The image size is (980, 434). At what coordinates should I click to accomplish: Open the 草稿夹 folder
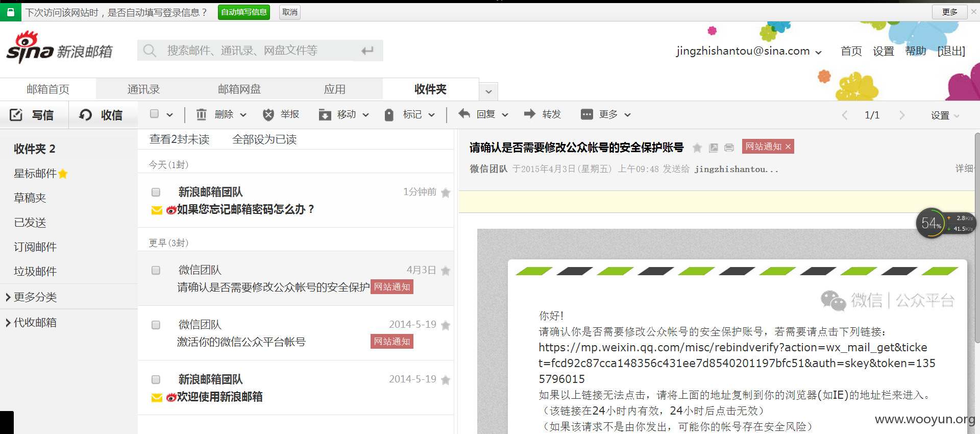(x=30, y=198)
